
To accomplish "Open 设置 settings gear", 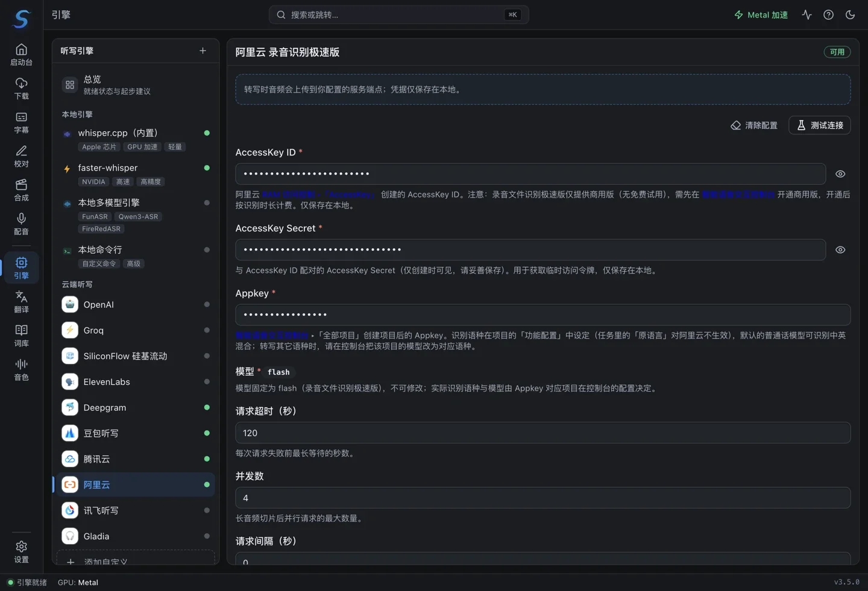I will pos(21,551).
